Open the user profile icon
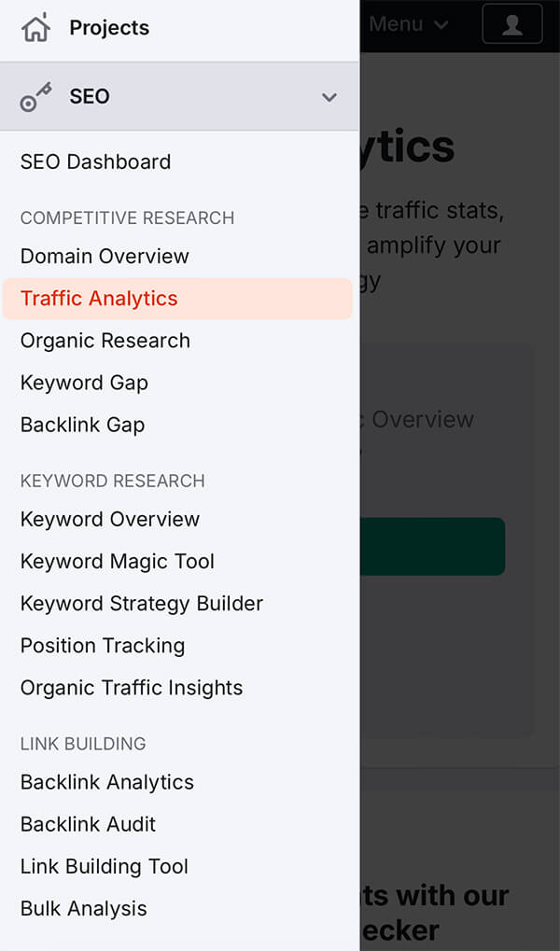The width and height of the screenshot is (560, 951). coord(511,25)
